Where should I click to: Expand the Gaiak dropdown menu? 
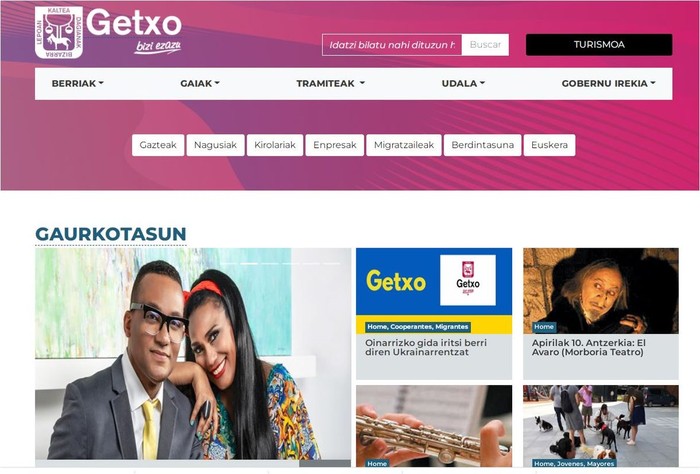pos(200,83)
